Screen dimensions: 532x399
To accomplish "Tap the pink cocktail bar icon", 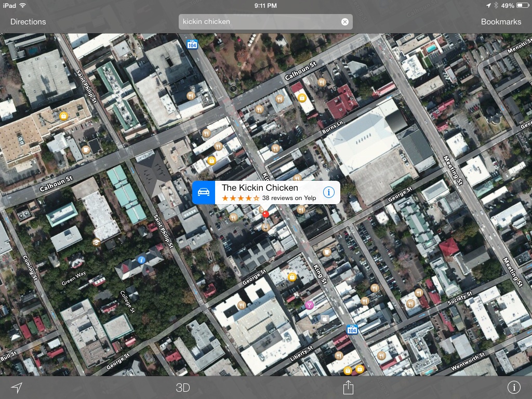I will tap(309, 305).
